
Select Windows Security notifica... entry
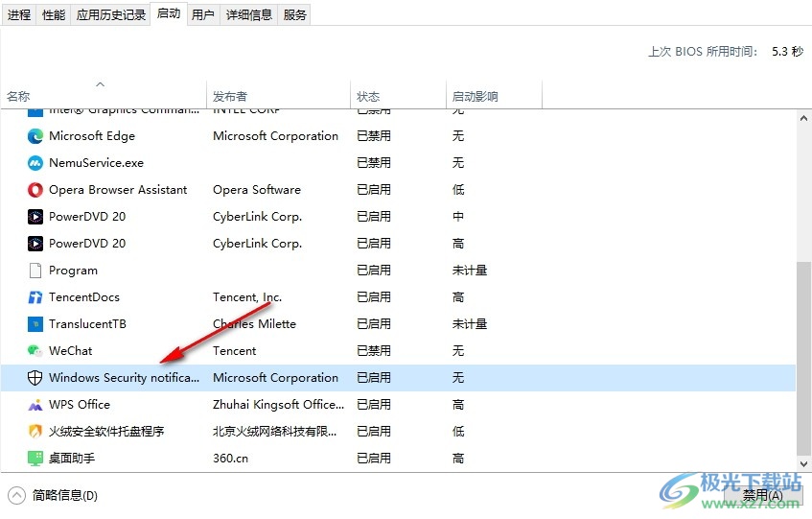(x=124, y=378)
